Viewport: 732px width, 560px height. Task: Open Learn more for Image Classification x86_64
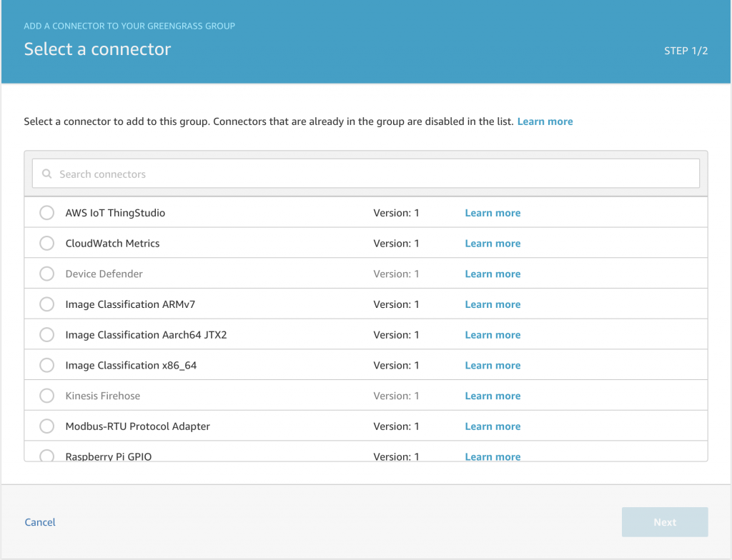click(x=493, y=366)
